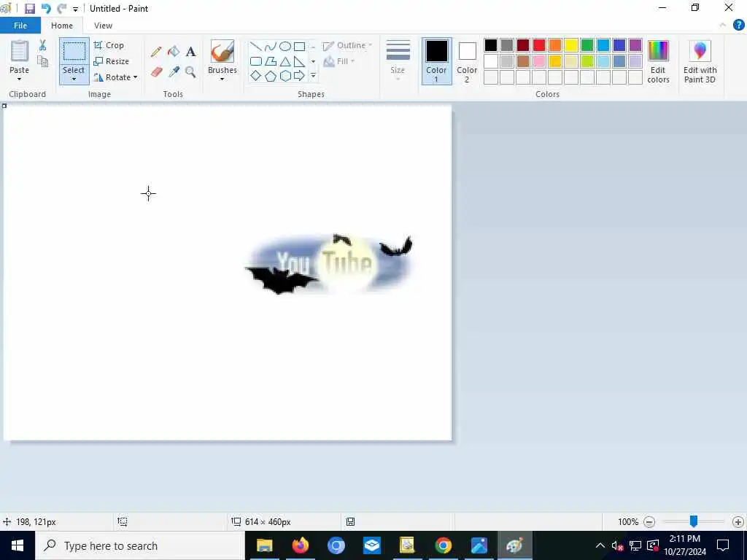
Task: Choose the Right triangle shape
Action: (x=299, y=61)
